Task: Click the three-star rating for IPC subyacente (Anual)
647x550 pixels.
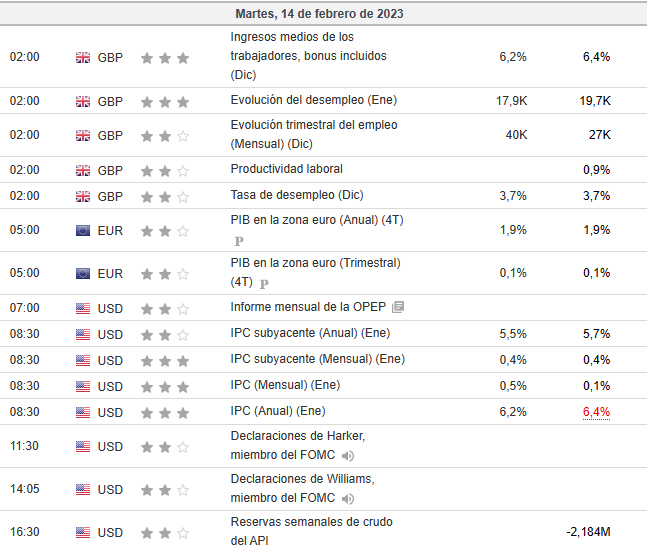Action: pyautogui.click(x=165, y=334)
